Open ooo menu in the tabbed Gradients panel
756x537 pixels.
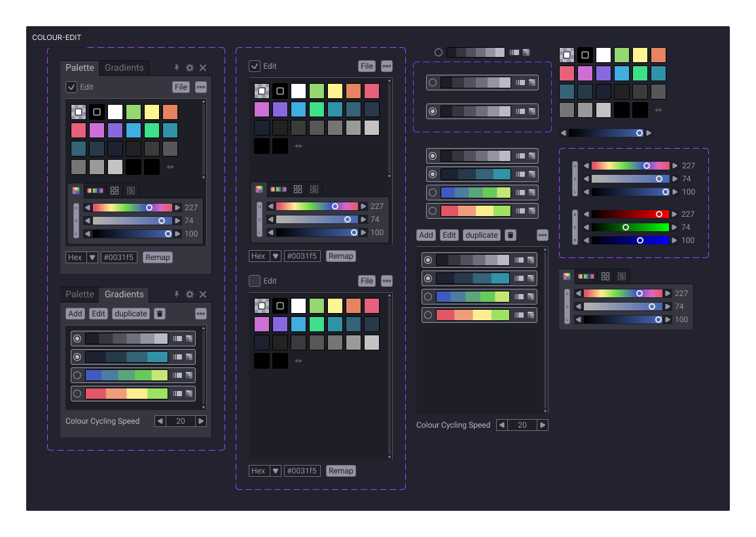coord(201,314)
